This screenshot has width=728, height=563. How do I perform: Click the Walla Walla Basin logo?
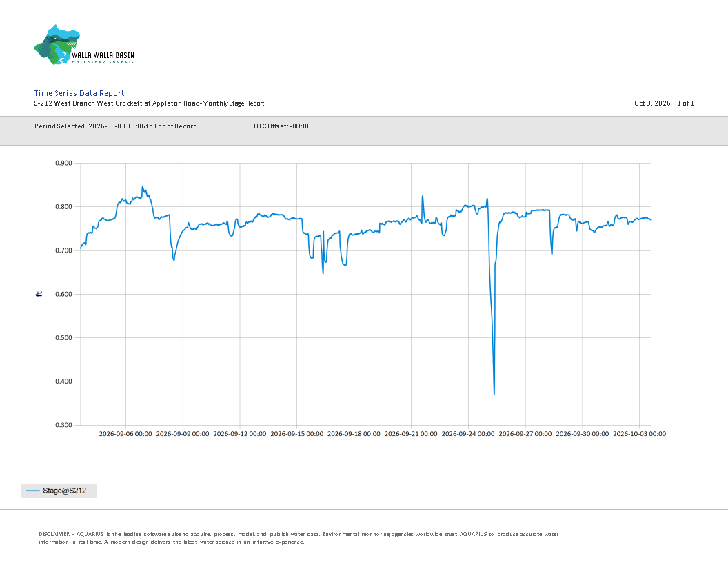coord(84,45)
